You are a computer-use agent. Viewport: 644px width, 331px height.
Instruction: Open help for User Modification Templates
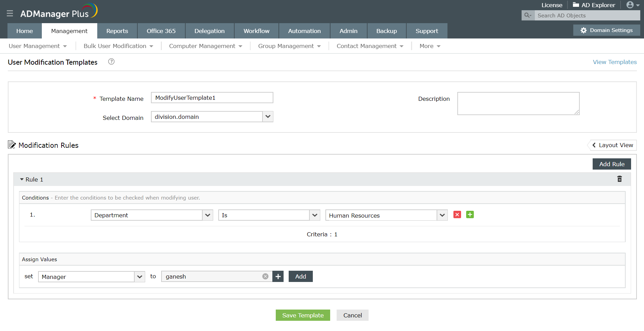pos(111,62)
